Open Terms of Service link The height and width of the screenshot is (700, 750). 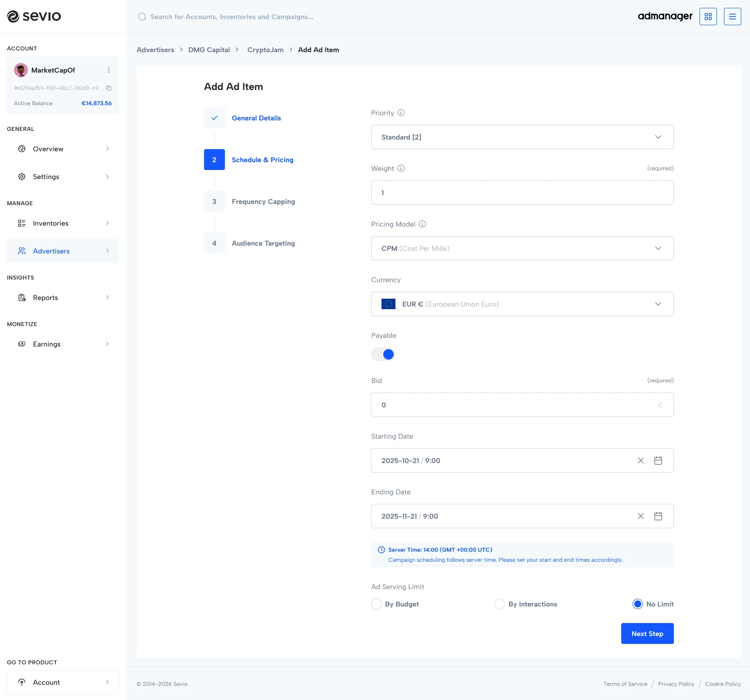coord(625,684)
